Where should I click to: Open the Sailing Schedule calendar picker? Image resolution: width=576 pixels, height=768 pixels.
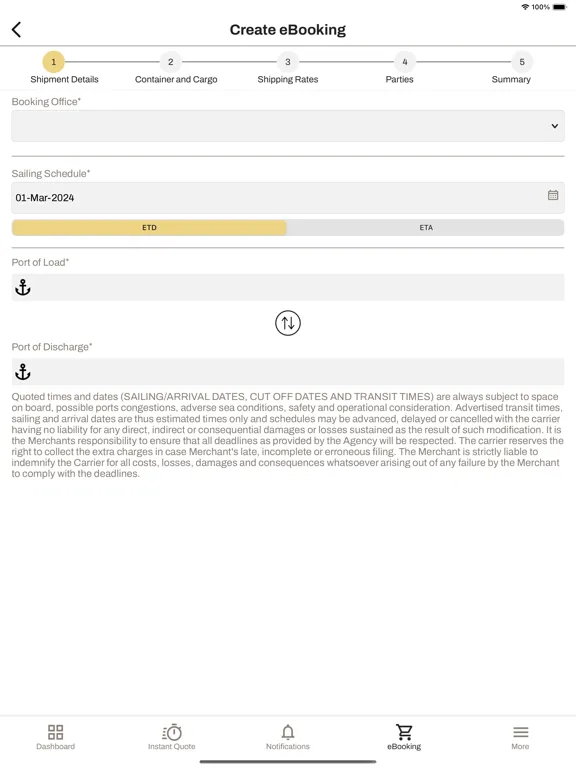553,195
